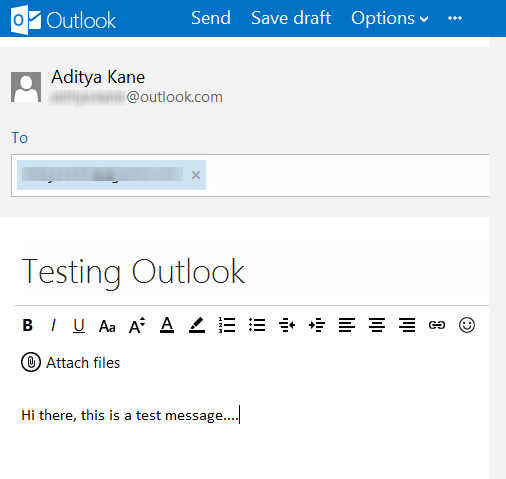Increase paragraph indent

[x=317, y=325]
